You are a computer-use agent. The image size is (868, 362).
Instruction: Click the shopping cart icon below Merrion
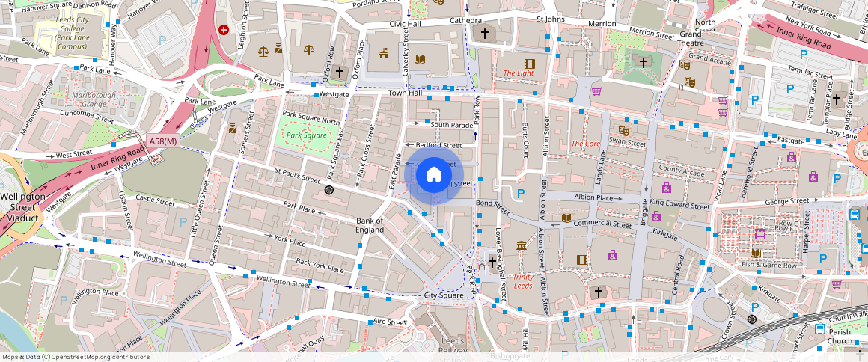596,91
